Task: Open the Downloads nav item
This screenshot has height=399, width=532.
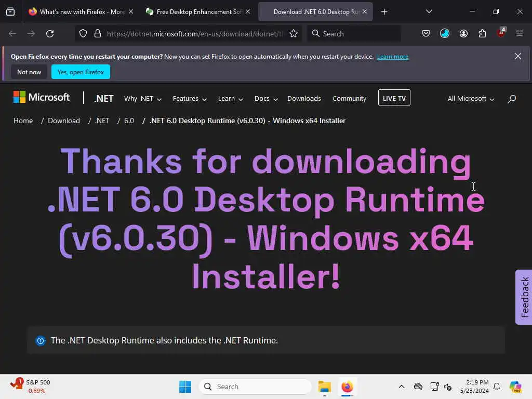Action: [x=304, y=98]
